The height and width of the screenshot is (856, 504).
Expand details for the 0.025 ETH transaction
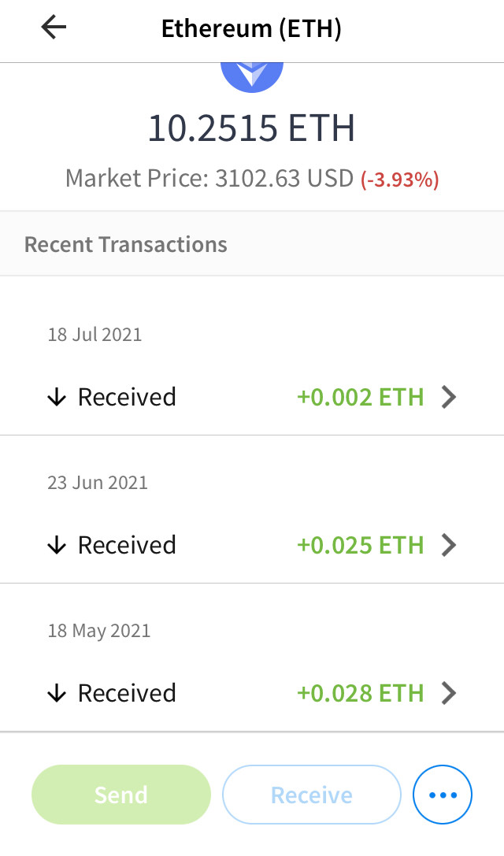point(448,545)
